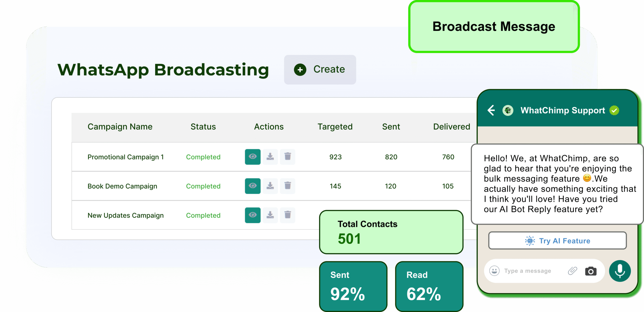This screenshot has width=644, height=312.
Task: Download Book Demo Campaign report
Action: [270, 186]
